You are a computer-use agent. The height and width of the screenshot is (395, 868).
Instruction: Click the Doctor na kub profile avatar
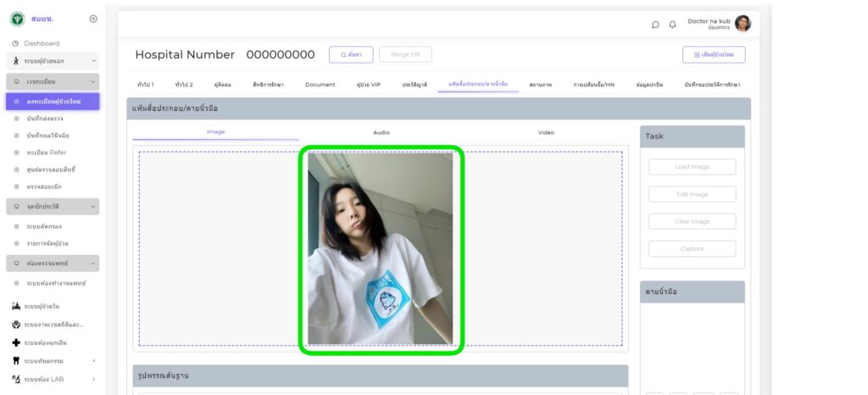[x=743, y=24]
